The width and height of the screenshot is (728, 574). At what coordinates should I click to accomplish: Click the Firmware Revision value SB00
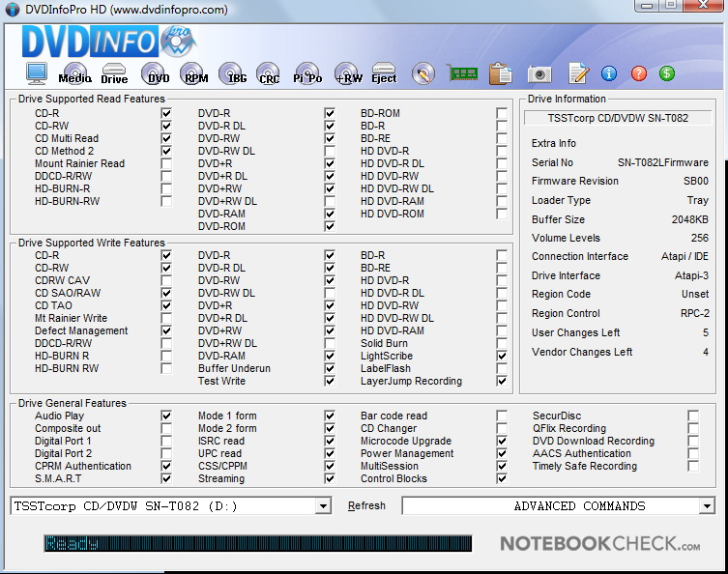(696, 181)
